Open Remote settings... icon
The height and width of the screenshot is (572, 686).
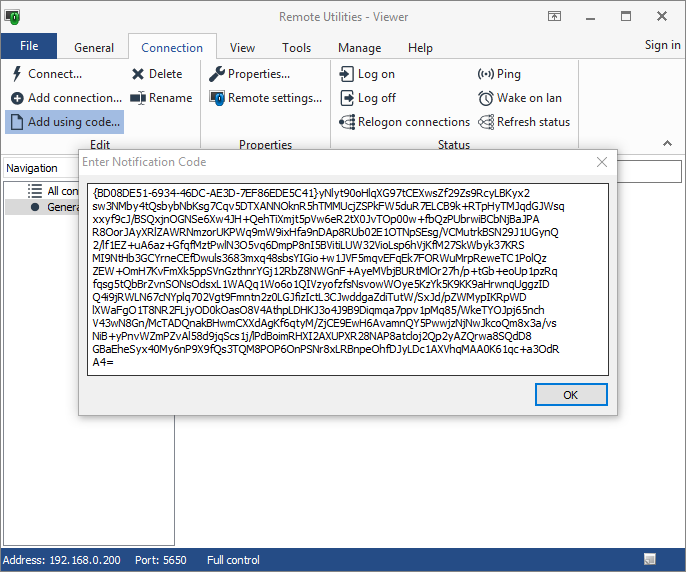click(x=217, y=98)
